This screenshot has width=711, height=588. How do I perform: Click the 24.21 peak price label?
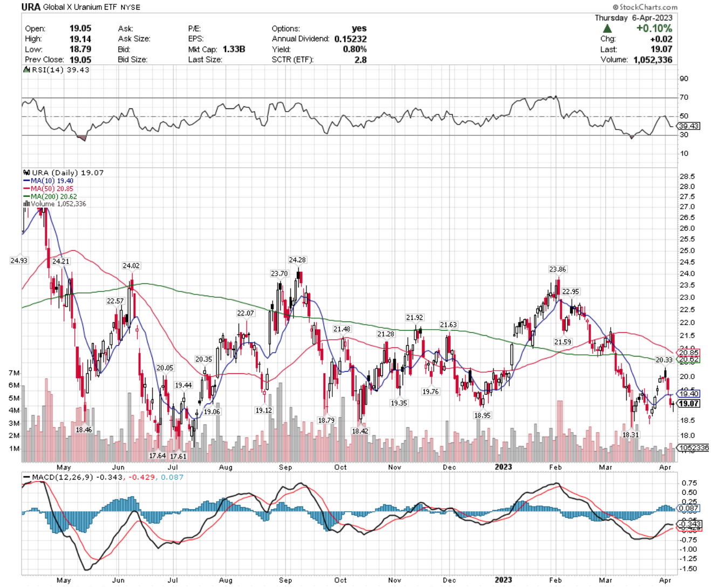click(61, 261)
